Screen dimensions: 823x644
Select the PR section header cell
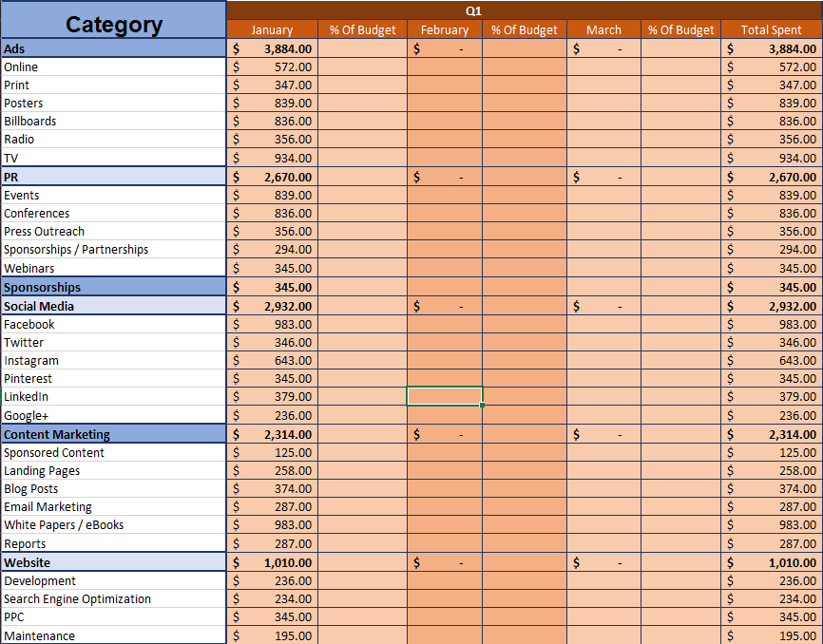pyautogui.click(x=113, y=177)
